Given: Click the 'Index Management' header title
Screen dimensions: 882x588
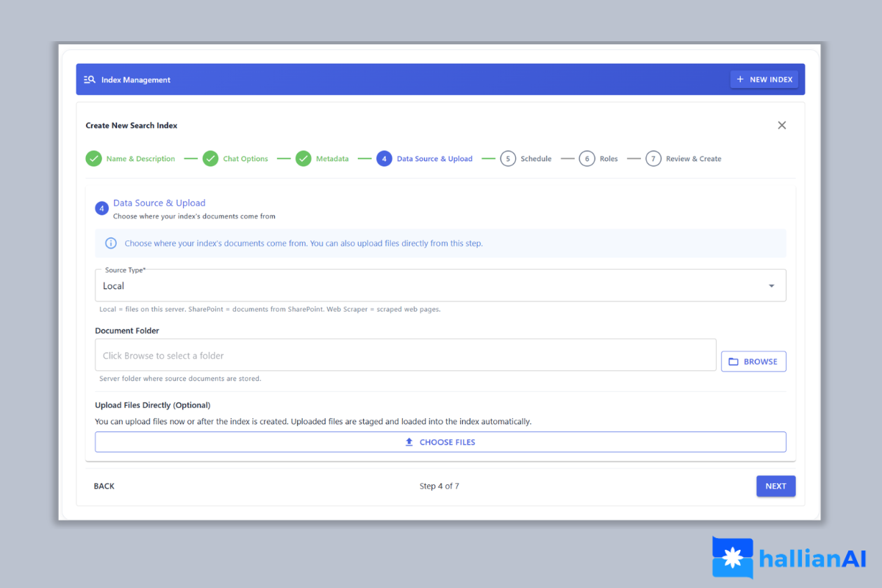Looking at the screenshot, I should (136, 79).
